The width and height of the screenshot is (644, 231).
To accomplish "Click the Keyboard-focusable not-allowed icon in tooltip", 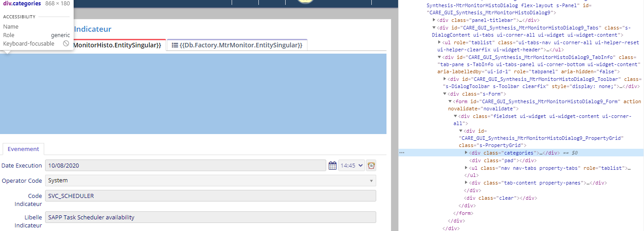I will [66, 43].
